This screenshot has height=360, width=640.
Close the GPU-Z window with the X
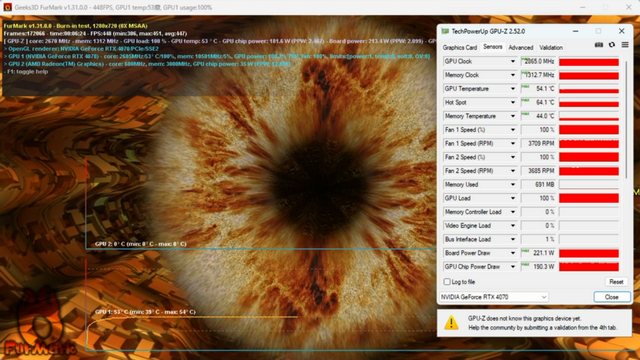pyautogui.click(x=621, y=31)
